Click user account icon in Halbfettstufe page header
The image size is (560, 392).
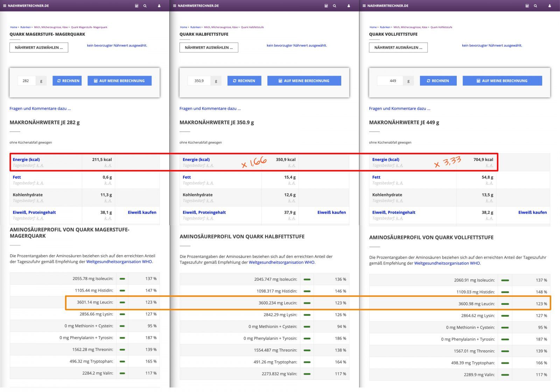(349, 6)
